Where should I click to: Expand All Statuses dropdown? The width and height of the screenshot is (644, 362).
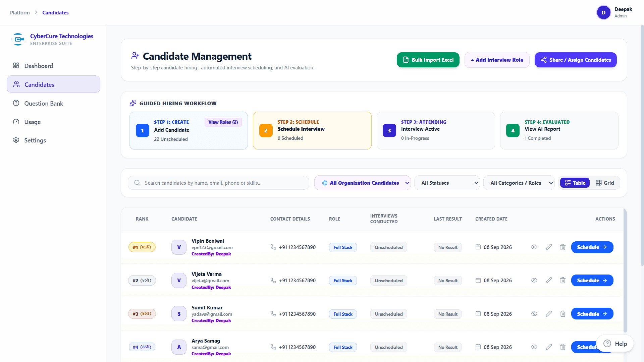coord(447,183)
